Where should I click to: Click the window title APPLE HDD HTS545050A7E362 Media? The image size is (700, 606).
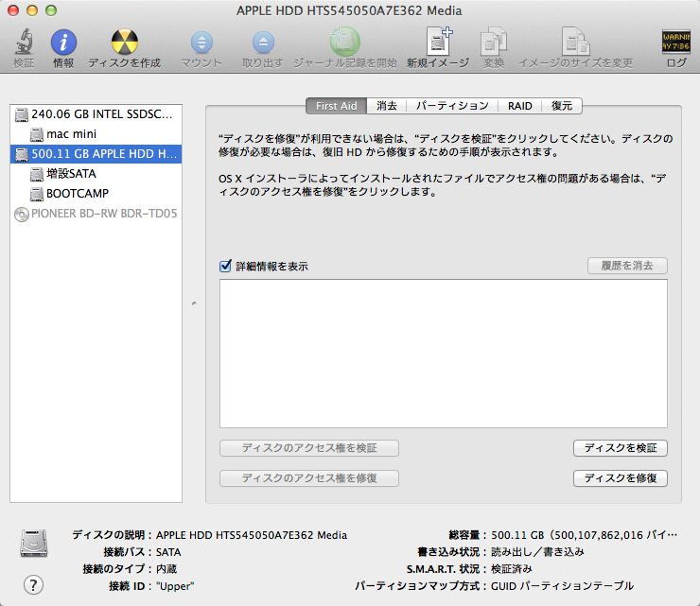coord(349,10)
